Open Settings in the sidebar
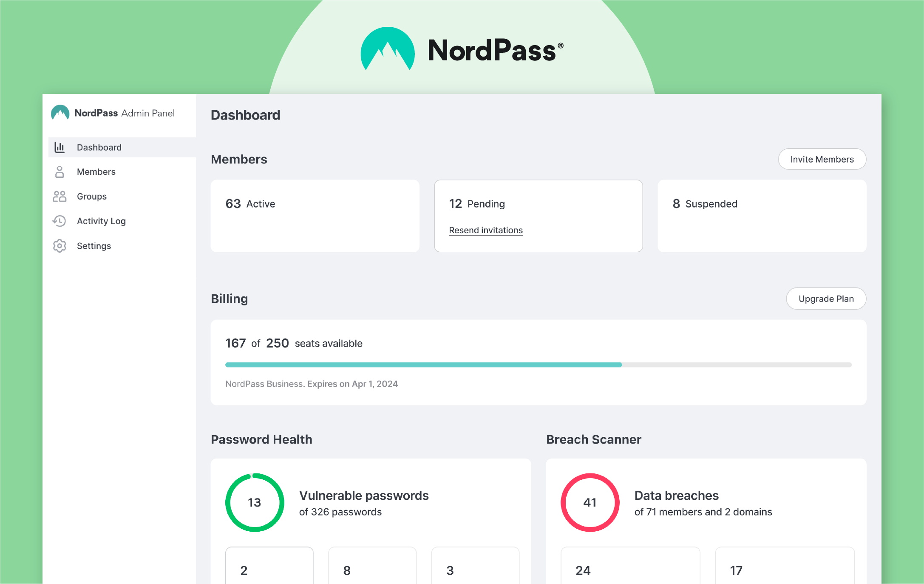This screenshot has height=584, width=924. coord(122,246)
